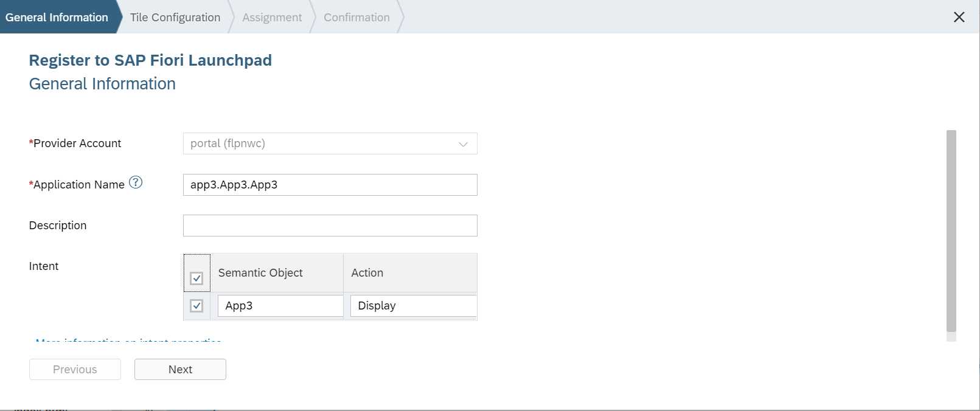Close the Register to SAP Fiori Launchpad dialog
This screenshot has height=411, width=980.
[959, 17]
